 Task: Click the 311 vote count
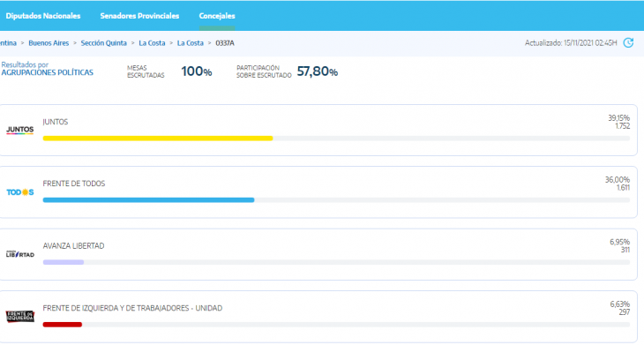click(x=625, y=250)
